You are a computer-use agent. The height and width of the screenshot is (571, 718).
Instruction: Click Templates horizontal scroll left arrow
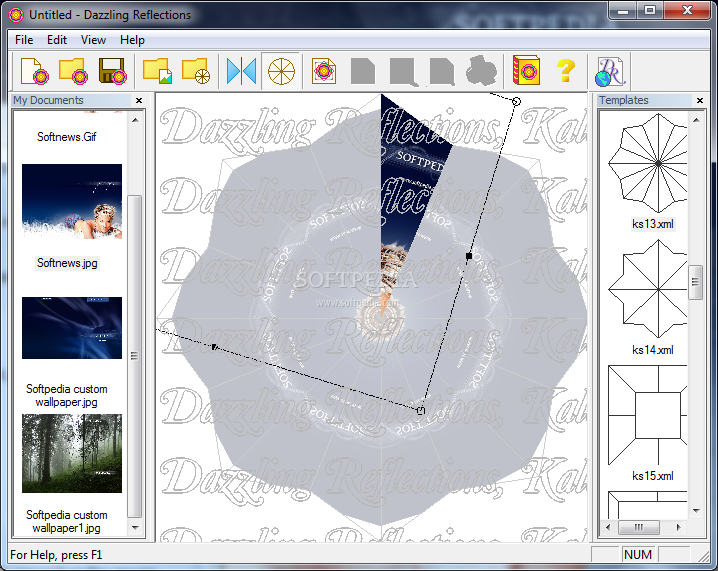[608, 527]
